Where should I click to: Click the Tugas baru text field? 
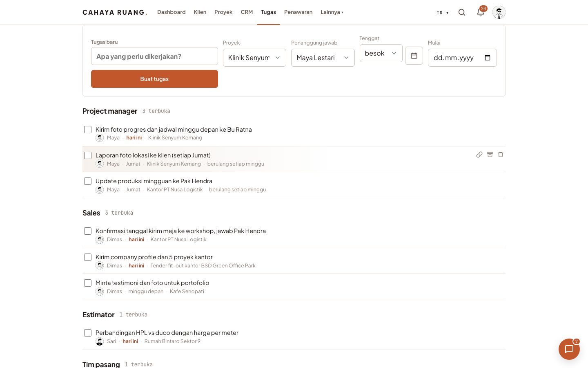154,56
